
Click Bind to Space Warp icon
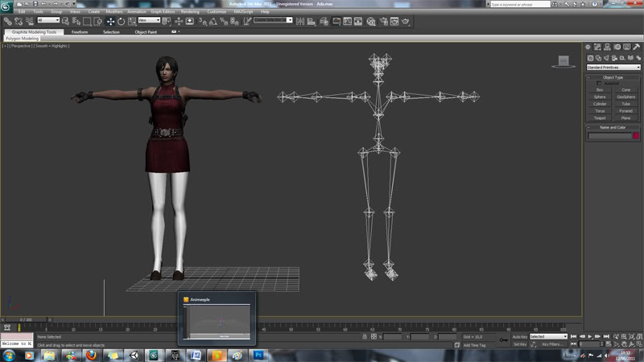[x=30, y=21]
